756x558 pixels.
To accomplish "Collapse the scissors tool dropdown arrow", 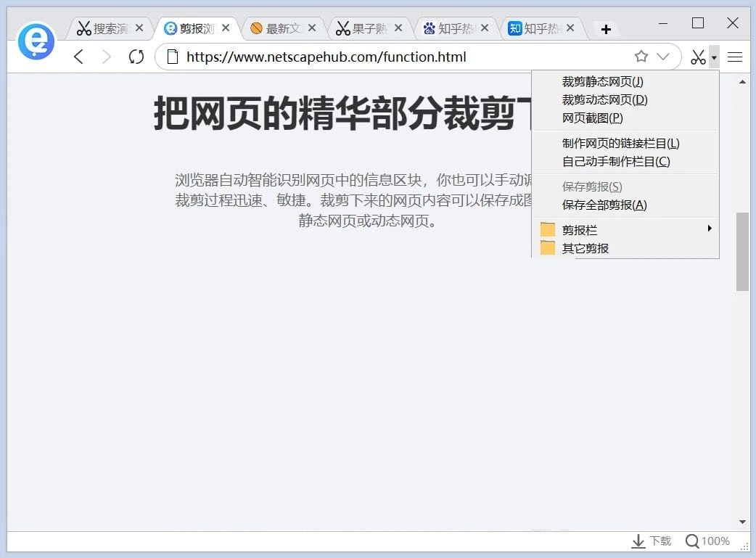I will [x=714, y=57].
